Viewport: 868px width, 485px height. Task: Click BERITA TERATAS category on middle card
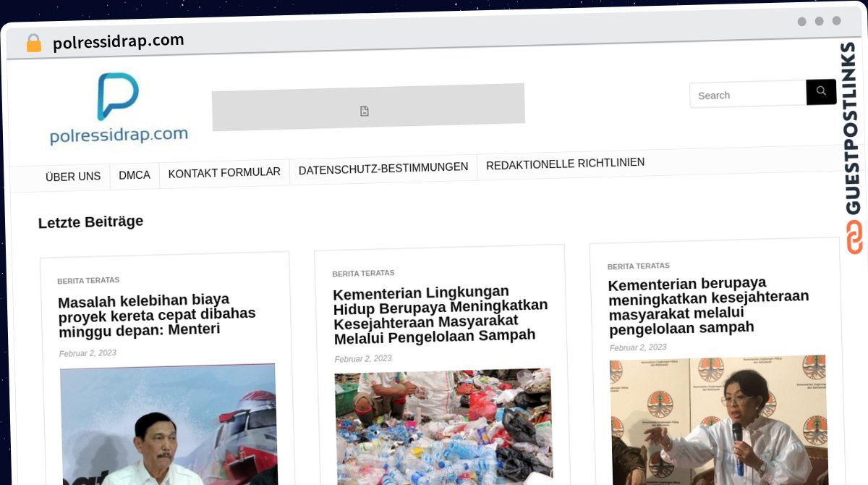(x=363, y=274)
